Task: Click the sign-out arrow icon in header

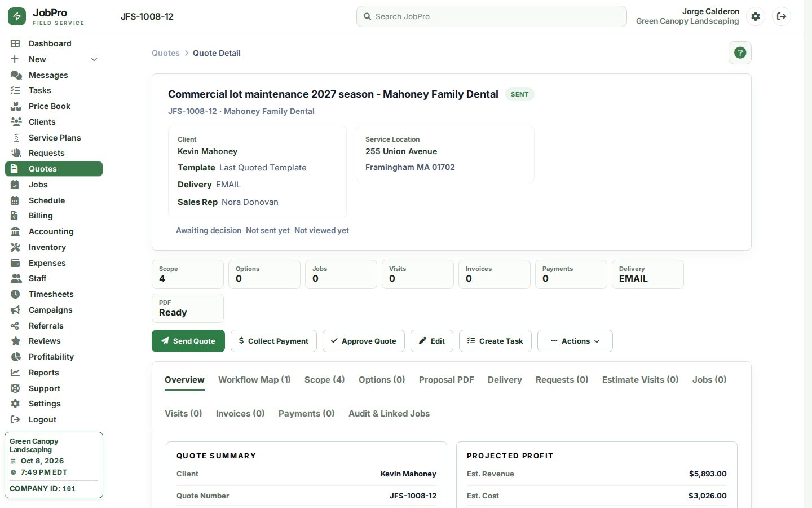Action: point(782,16)
